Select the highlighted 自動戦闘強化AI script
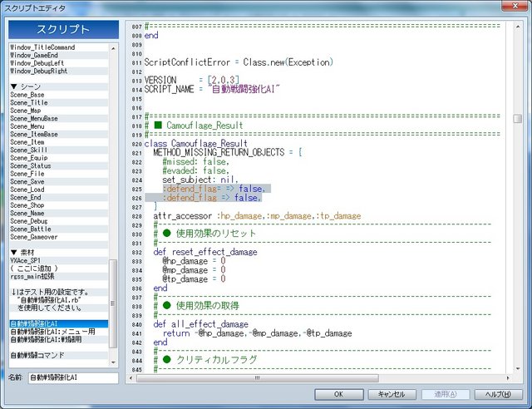 pyautogui.click(x=59, y=323)
